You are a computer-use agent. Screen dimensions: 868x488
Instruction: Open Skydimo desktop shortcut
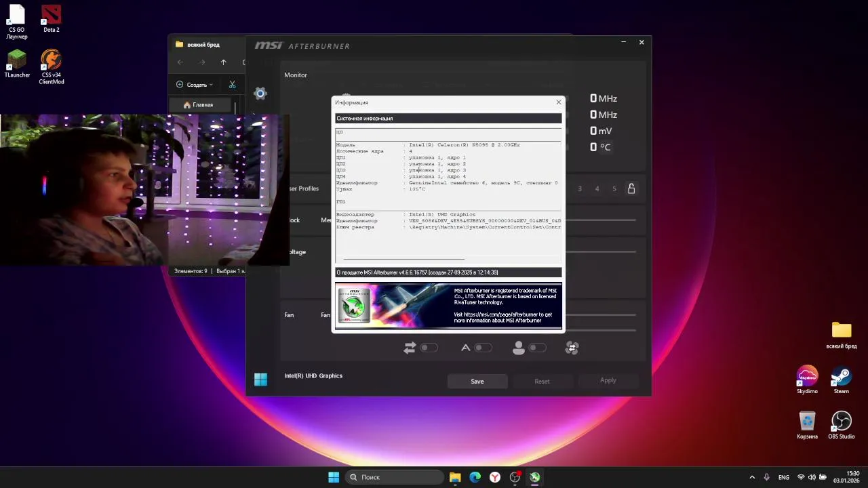click(807, 380)
